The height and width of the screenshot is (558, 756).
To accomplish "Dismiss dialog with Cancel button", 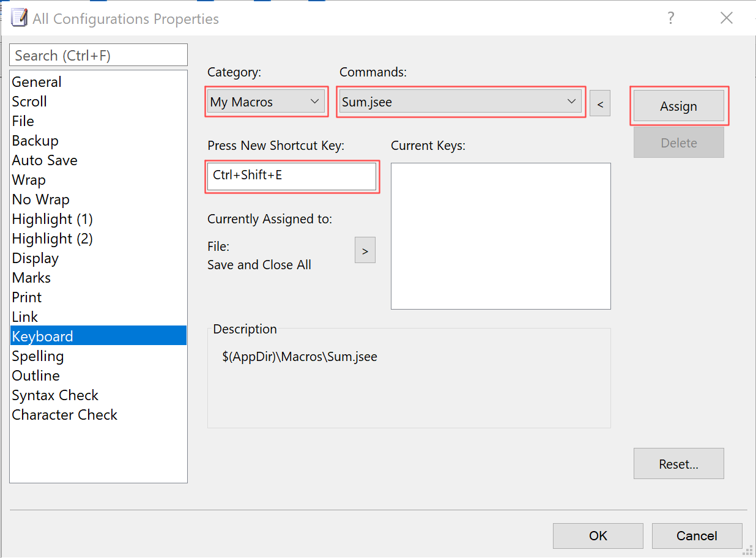I will [697, 536].
